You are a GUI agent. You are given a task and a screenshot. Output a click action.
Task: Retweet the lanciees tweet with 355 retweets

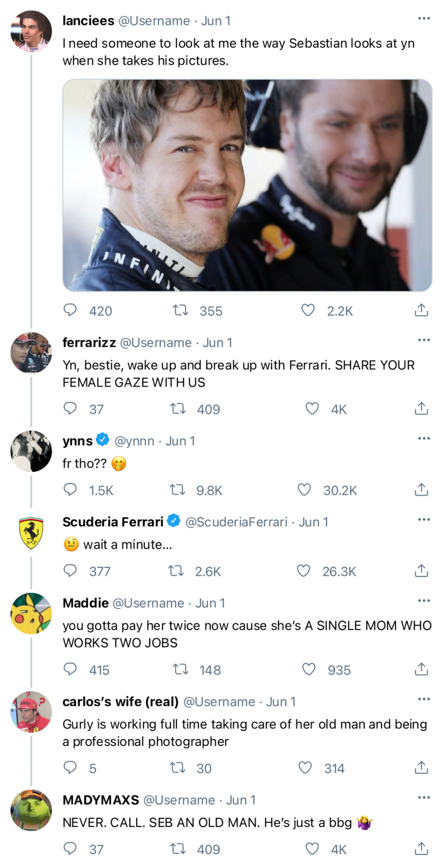(181, 310)
